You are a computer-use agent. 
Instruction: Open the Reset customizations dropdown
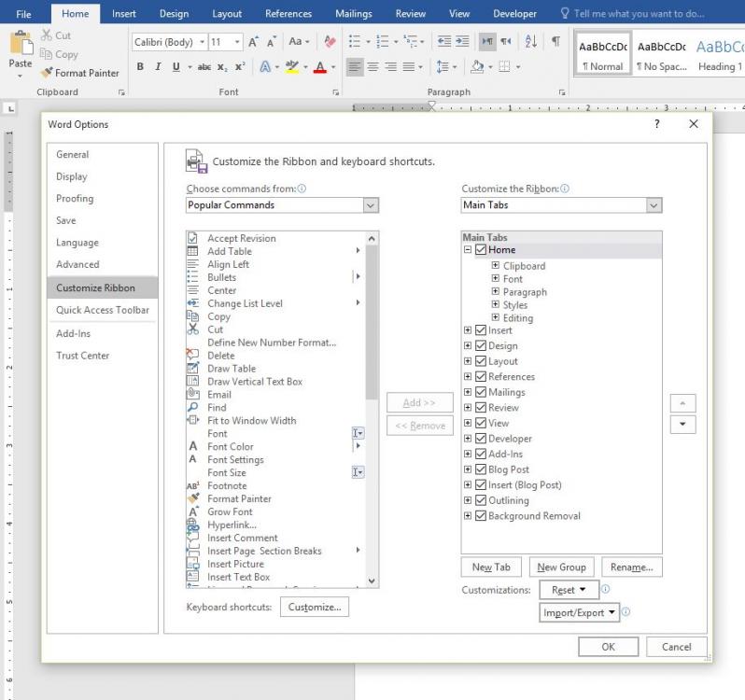[569, 590]
